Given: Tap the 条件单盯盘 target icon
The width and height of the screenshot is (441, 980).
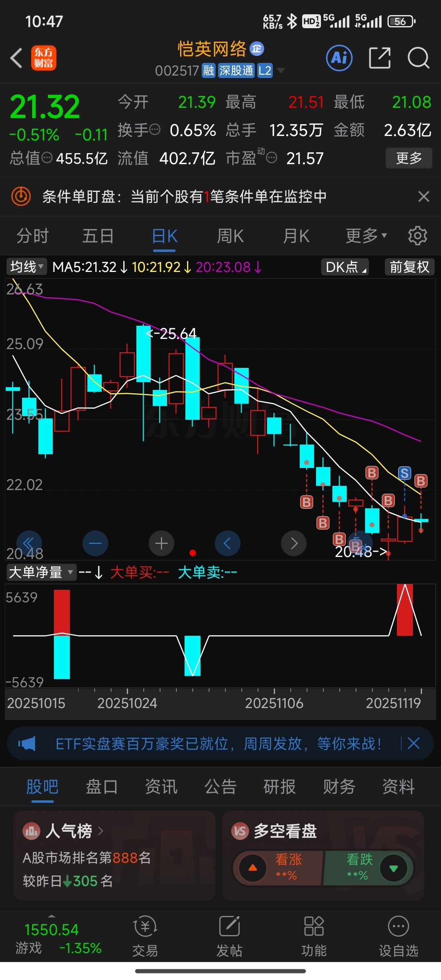Looking at the screenshot, I should coord(21,196).
